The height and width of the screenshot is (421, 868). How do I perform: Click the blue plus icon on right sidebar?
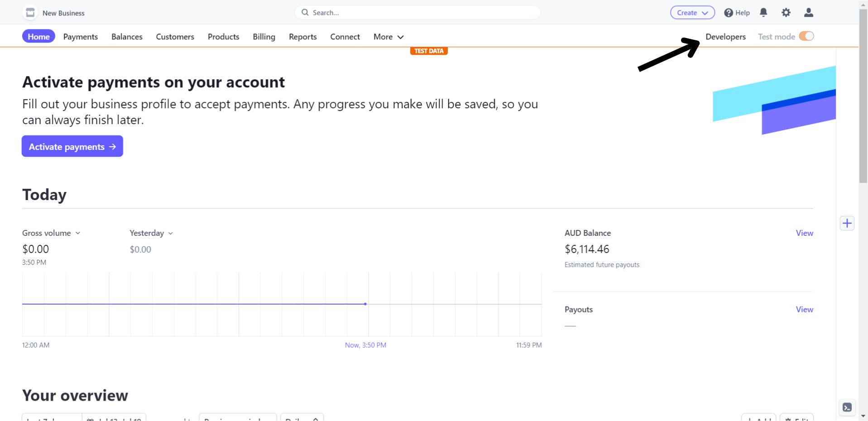[847, 223]
